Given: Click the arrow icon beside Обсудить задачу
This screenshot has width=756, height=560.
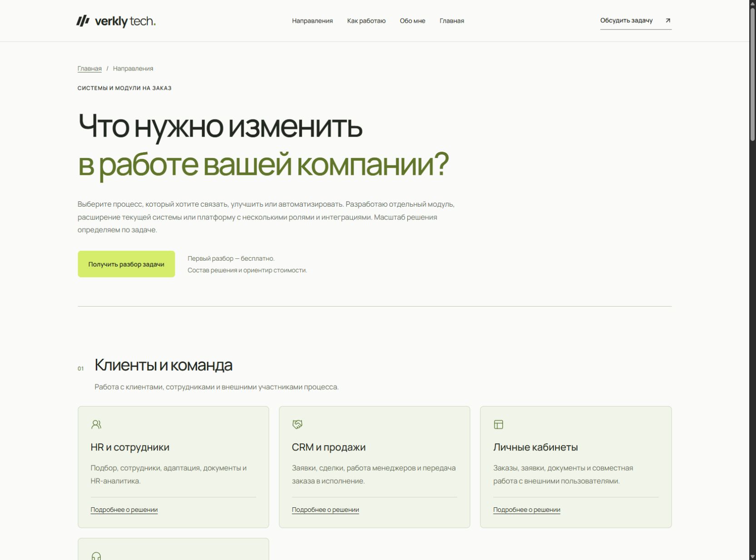Looking at the screenshot, I should tap(667, 20).
